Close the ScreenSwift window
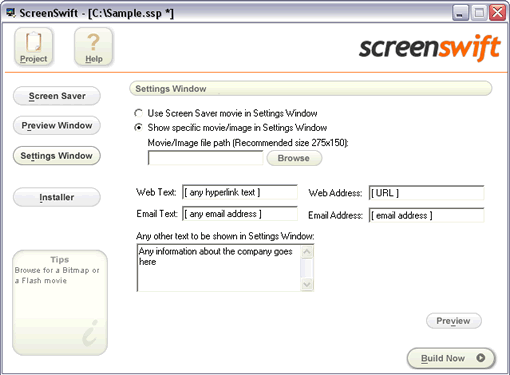Screen dimensions: 510x375 pyautogui.click(x=498, y=13)
